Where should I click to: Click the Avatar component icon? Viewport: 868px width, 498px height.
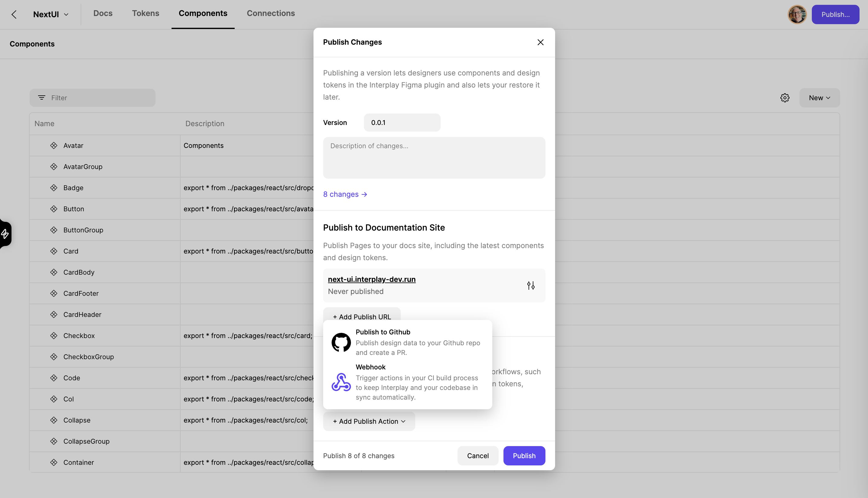(54, 145)
